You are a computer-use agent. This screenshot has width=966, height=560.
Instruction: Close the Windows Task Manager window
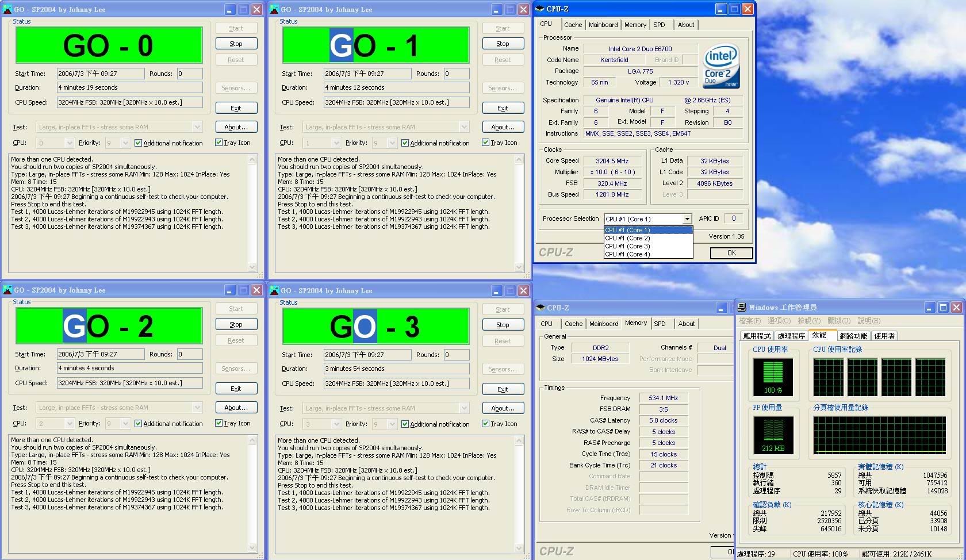tap(956, 307)
